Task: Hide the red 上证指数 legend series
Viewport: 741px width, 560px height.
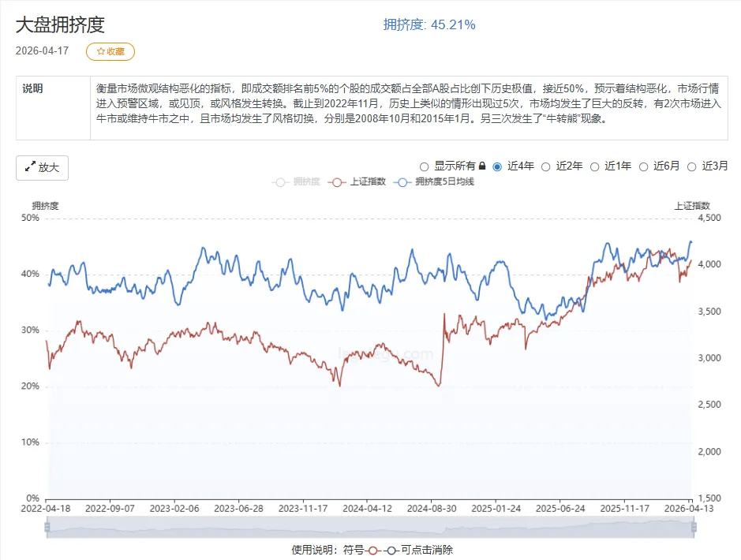Action: point(338,182)
